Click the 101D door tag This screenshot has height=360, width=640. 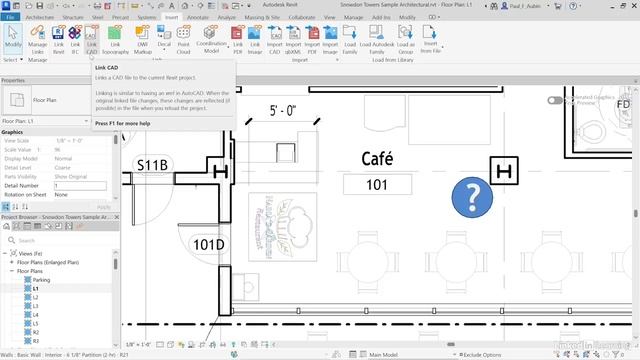point(209,244)
